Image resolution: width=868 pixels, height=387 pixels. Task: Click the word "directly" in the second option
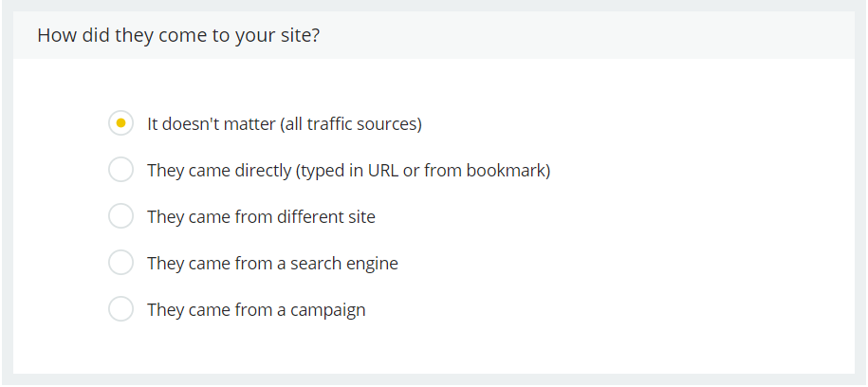(x=259, y=171)
